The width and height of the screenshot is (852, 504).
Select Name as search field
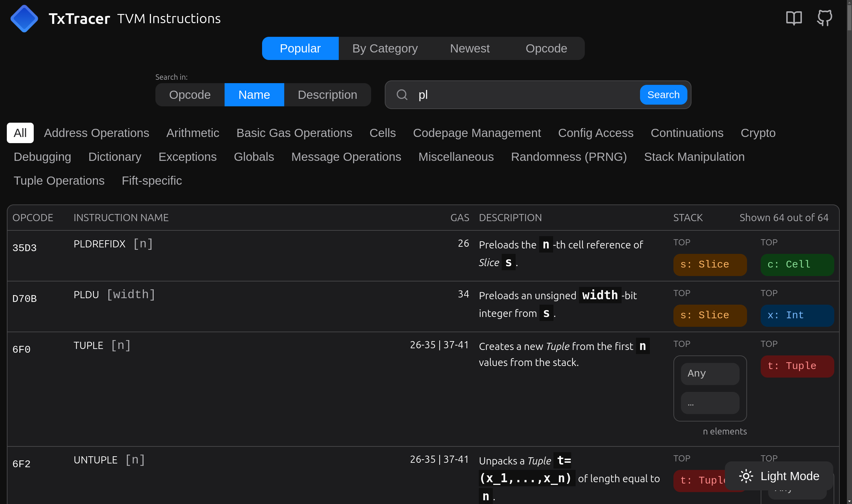point(254,95)
